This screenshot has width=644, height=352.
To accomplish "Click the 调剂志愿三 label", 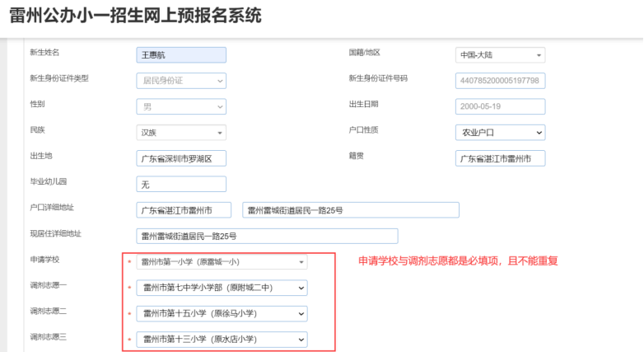I will [x=48, y=338].
